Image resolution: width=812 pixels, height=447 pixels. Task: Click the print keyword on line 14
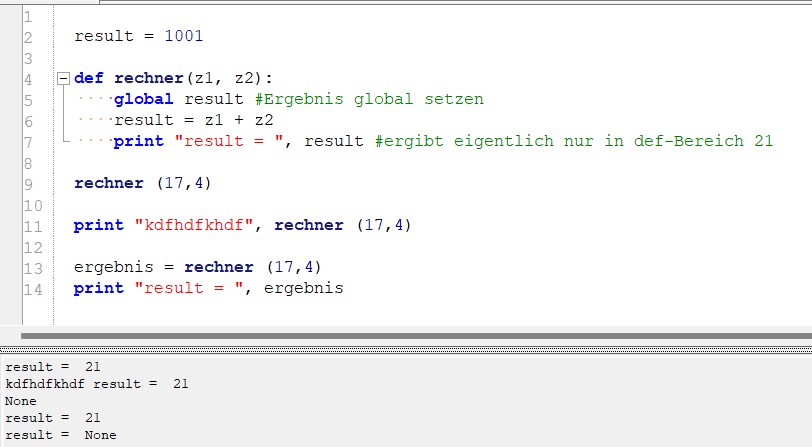tap(98, 288)
